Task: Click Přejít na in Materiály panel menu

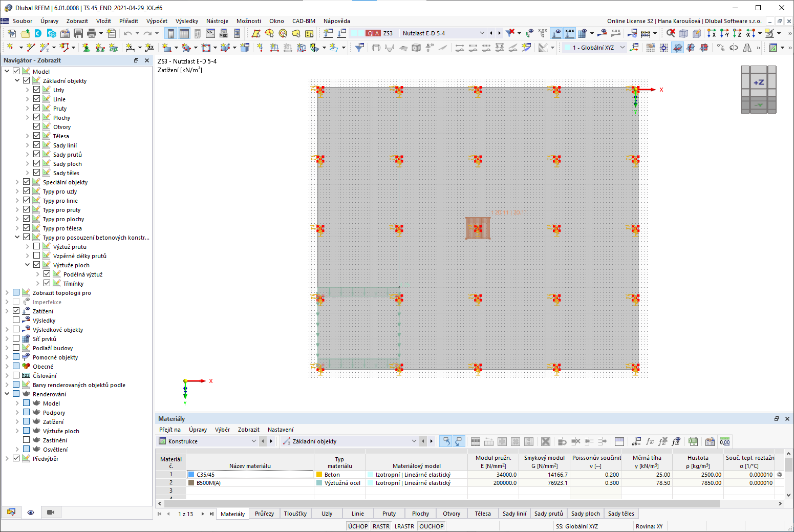Action: [170, 430]
